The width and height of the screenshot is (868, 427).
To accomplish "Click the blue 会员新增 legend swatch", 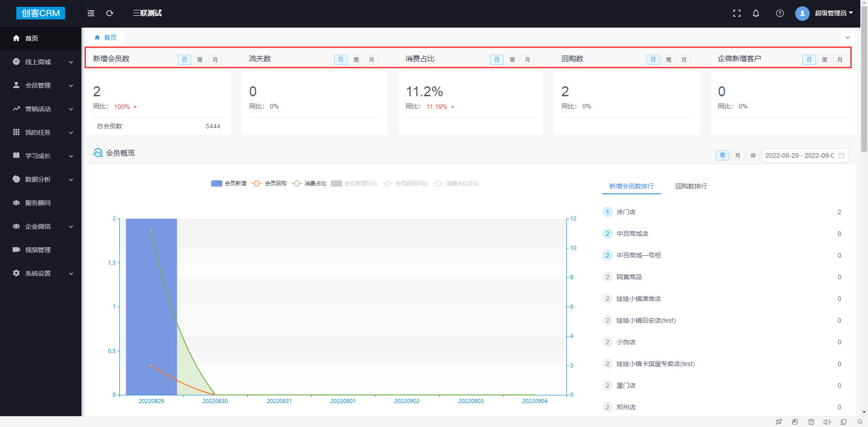I will click(x=217, y=183).
